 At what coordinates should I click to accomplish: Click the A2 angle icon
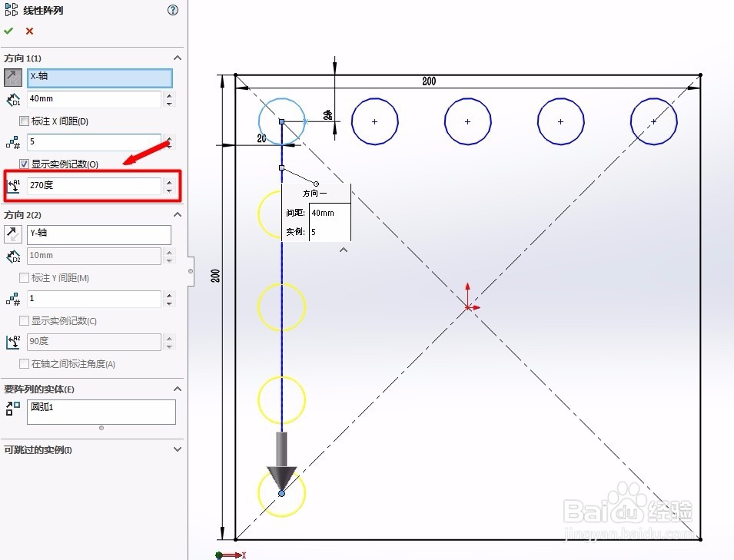point(13,342)
